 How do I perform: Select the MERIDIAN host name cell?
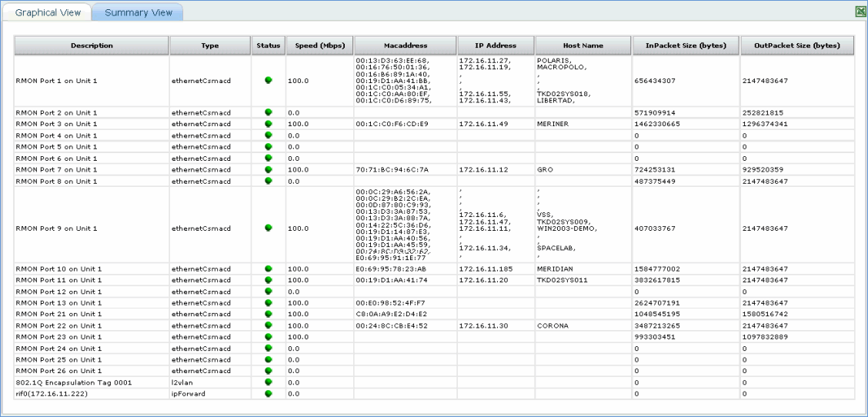555,269
